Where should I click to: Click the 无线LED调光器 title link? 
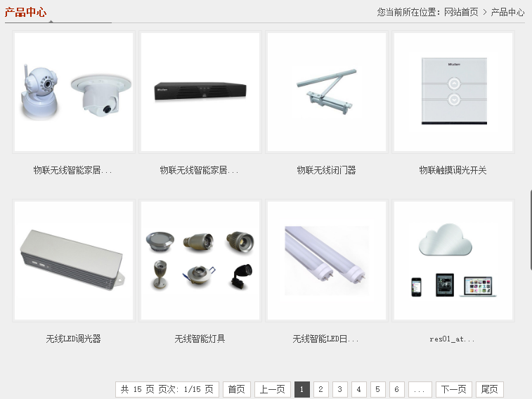pos(73,339)
